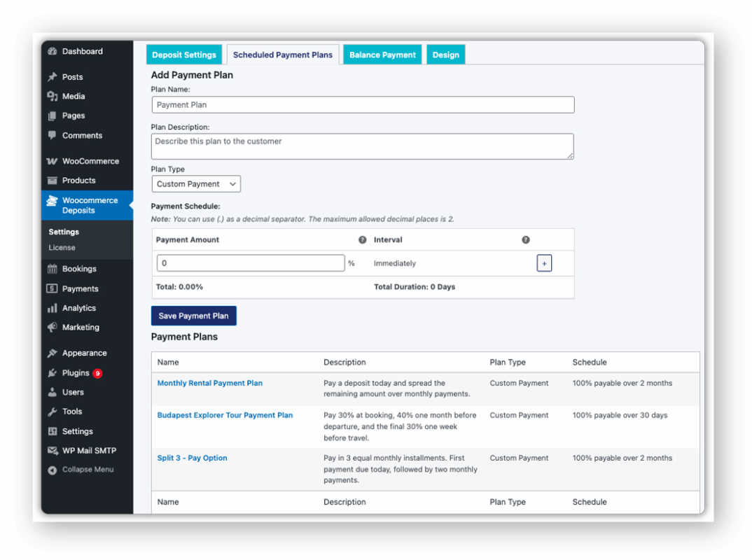This screenshot has height=560, width=752.
Task: Click the Appearance brush icon
Action: tap(53, 353)
